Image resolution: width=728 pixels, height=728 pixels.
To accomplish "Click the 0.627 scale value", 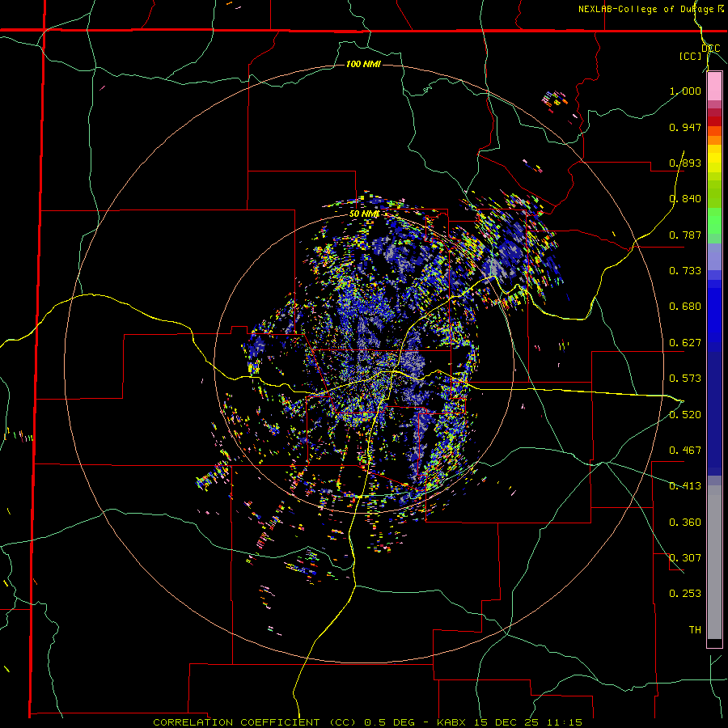I will pyautogui.click(x=685, y=343).
